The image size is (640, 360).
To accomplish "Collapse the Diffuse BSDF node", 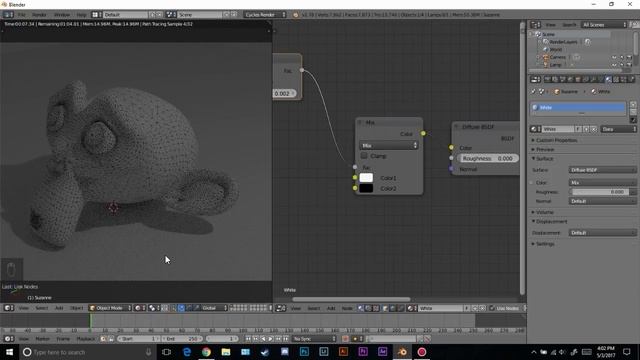I will tap(456, 127).
